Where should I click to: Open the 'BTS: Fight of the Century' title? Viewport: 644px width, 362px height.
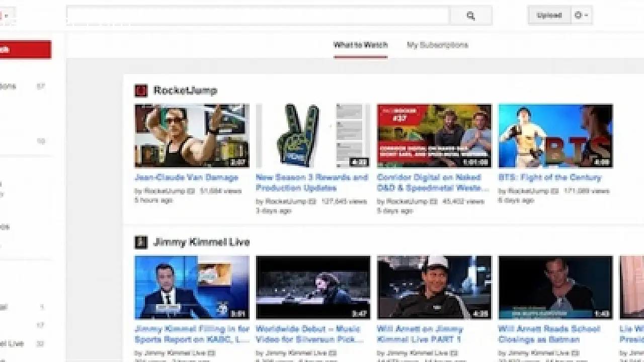(x=550, y=177)
